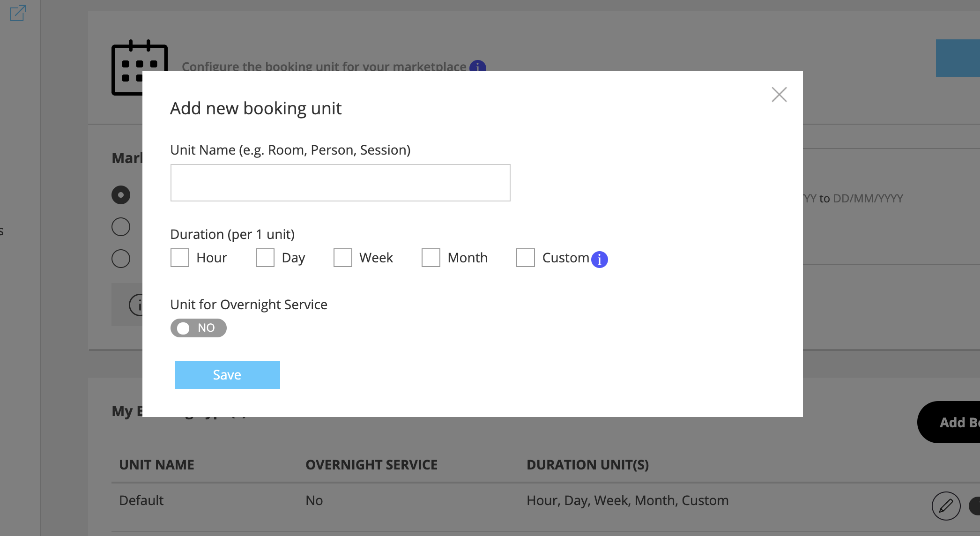Screen dimensions: 980x536
Task: Toggle the Overnight Service switch
Action: coord(199,328)
